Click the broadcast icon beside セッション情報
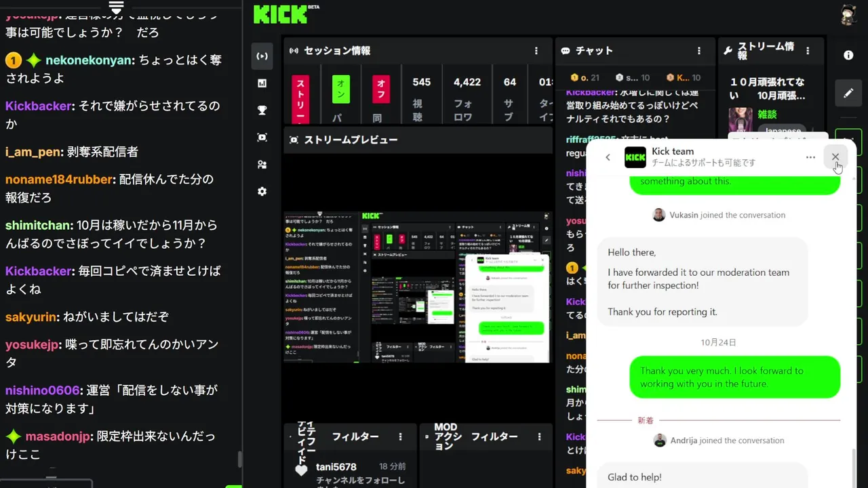 [294, 51]
